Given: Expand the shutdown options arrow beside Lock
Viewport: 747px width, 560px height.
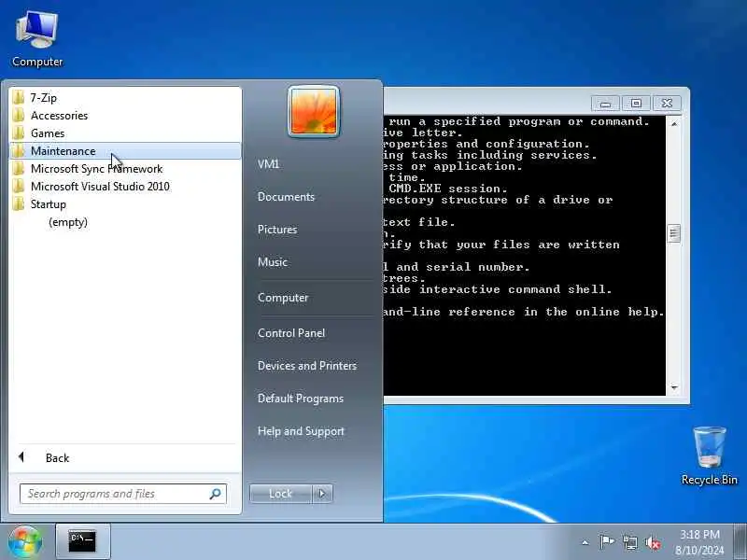Looking at the screenshot, I should (322, 494).
